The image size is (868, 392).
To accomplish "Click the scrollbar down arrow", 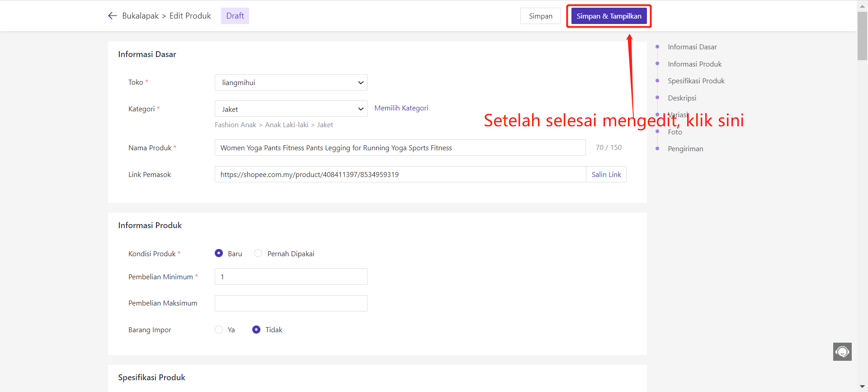I will point(862,387).
